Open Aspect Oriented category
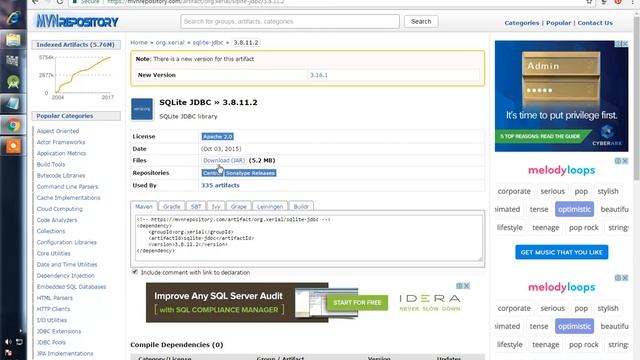Image resolution: width=640 pixels, height=360 pixels. click(x=58, y=131)
